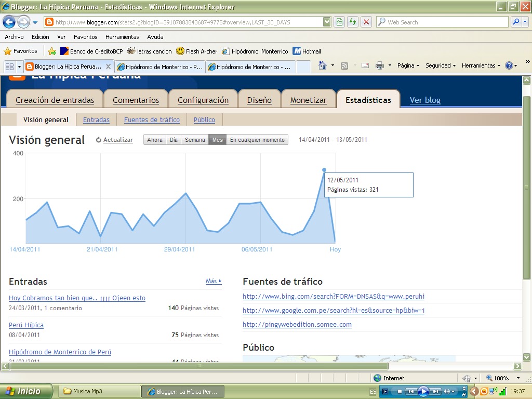Click the 12/05/2011 data point on chart

(324, 170)
